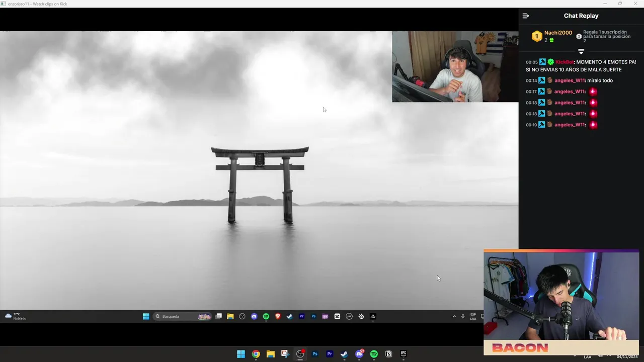644x362 pixels.
Task: Switch to OBS Studio on the bottom taskbar
Action: (x=300, y=354)
